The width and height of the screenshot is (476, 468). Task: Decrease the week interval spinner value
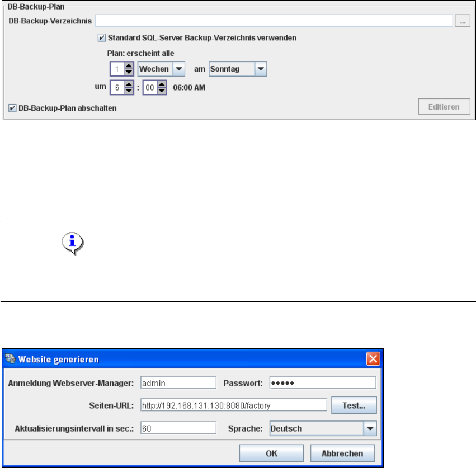tap(129, 72)
